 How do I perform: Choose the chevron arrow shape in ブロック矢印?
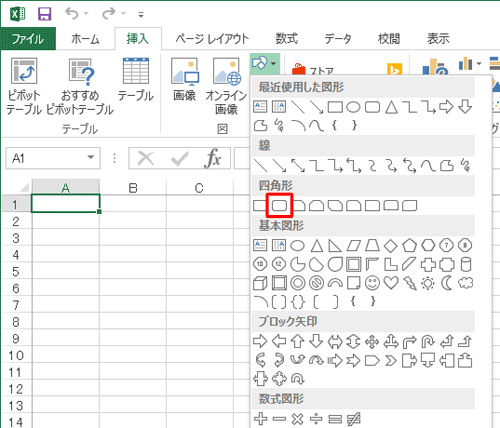coord(391,360)
